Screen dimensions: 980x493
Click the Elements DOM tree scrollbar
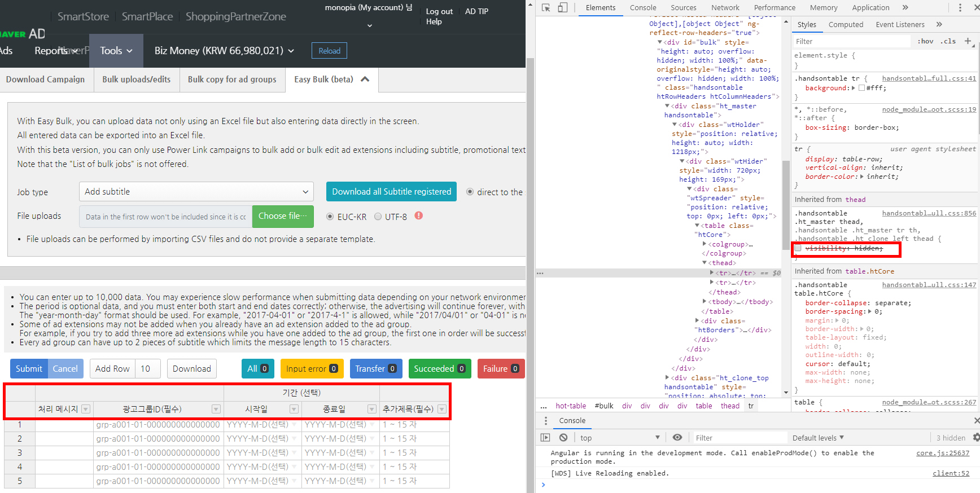(786, 206)
